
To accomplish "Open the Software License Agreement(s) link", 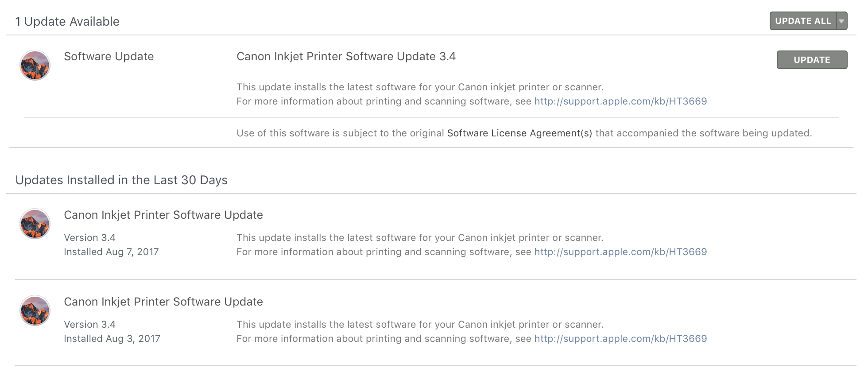I will [519, 133].
